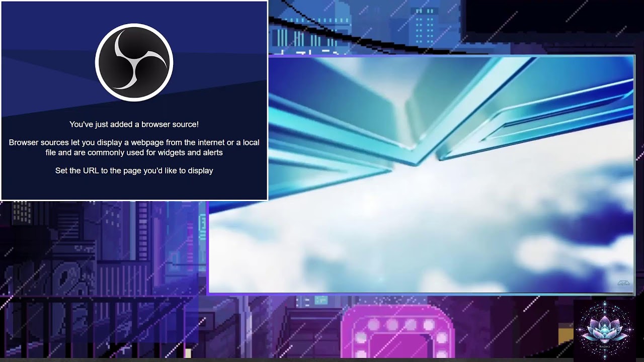The width and height of the screenshot is (644, 362).
Task: Select the blue sky video source
Action: [421, 174]
